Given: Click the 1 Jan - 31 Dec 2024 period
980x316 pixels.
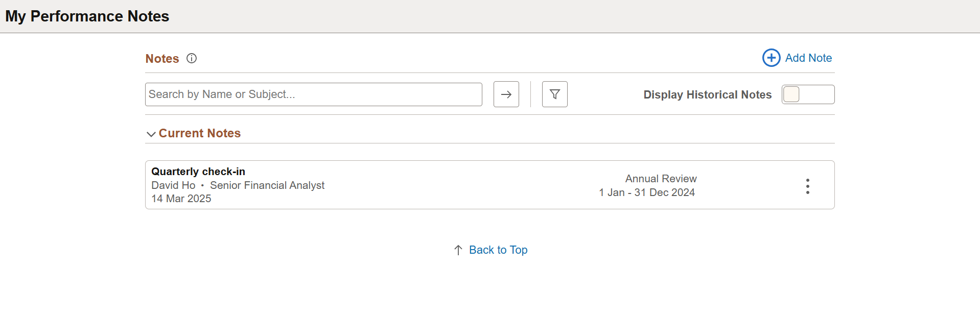Looking at the screenshot, I should tap(647, 192).
